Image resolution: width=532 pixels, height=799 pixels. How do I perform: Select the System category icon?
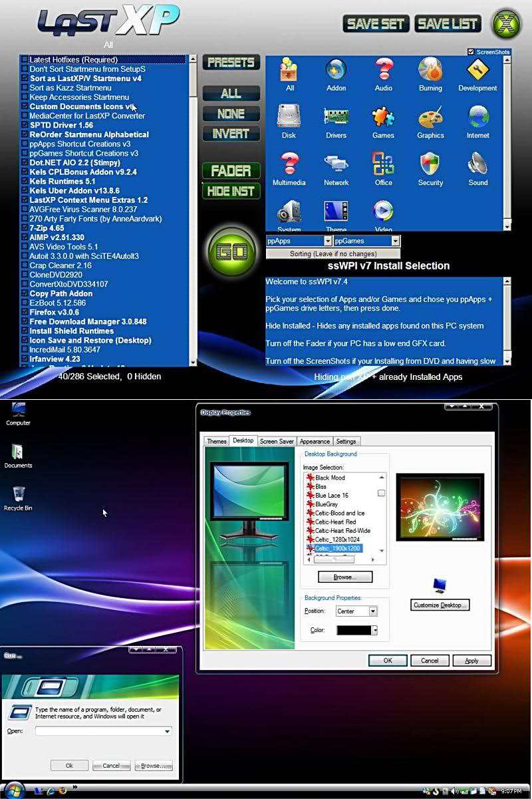[x=289, y=213]
